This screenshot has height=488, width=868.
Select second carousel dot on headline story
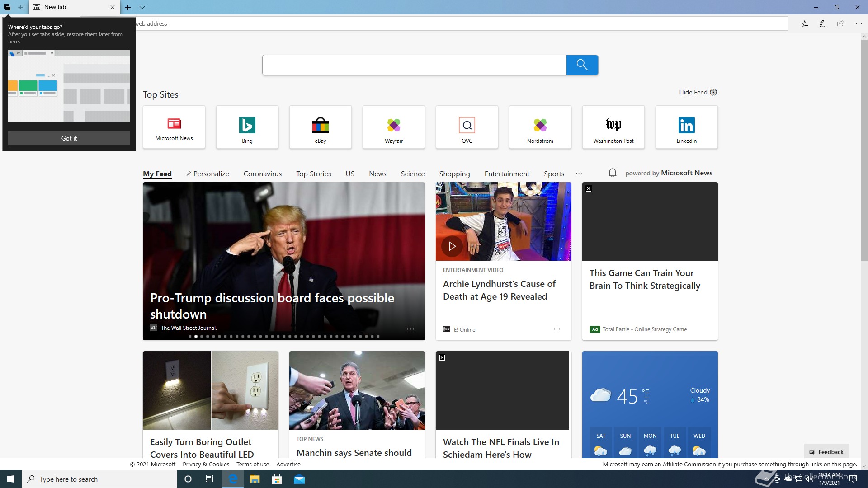point(196,336)
